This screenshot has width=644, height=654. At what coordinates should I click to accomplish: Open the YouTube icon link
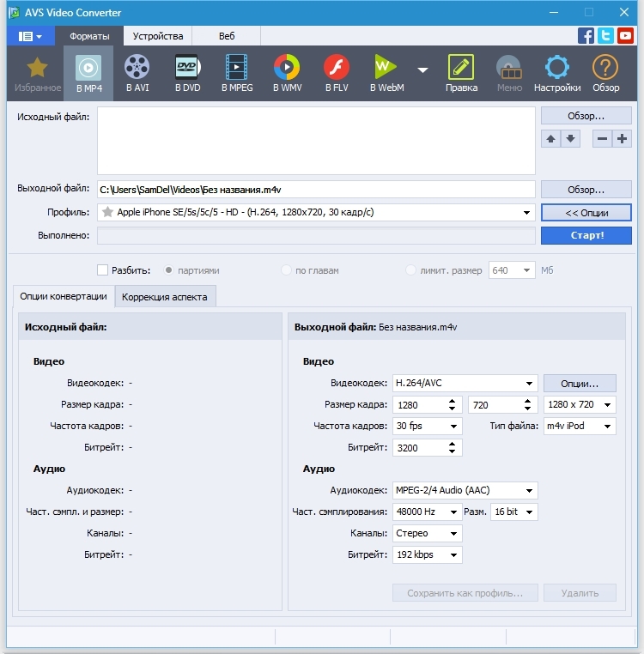[x=627, y=36]
